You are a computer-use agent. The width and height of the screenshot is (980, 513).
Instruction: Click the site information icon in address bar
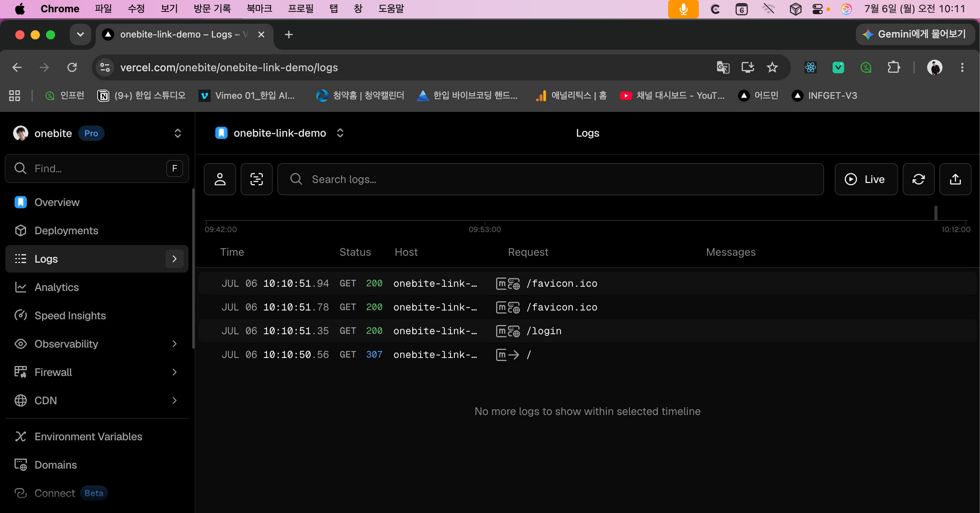click(105, 67)
